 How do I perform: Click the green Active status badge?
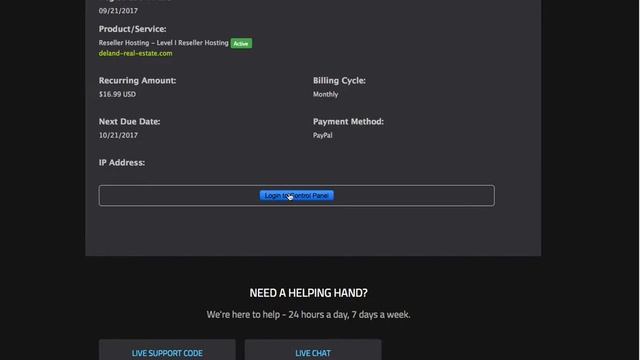tap(241, 43)
